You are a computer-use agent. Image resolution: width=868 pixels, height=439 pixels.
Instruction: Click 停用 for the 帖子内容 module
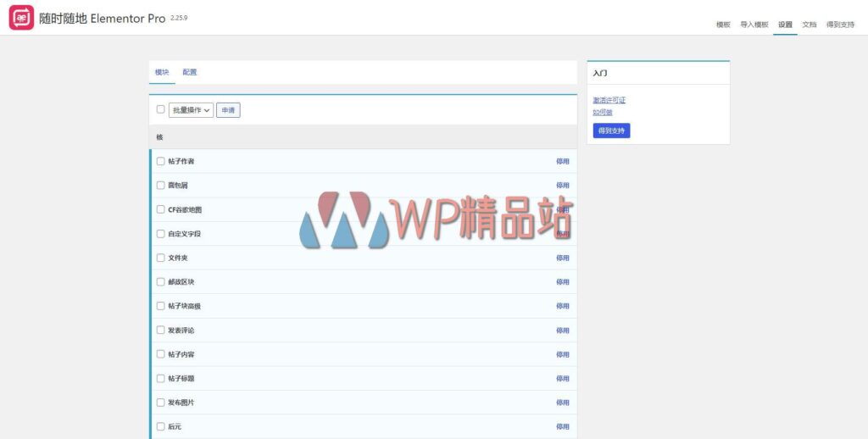(563, 354)
